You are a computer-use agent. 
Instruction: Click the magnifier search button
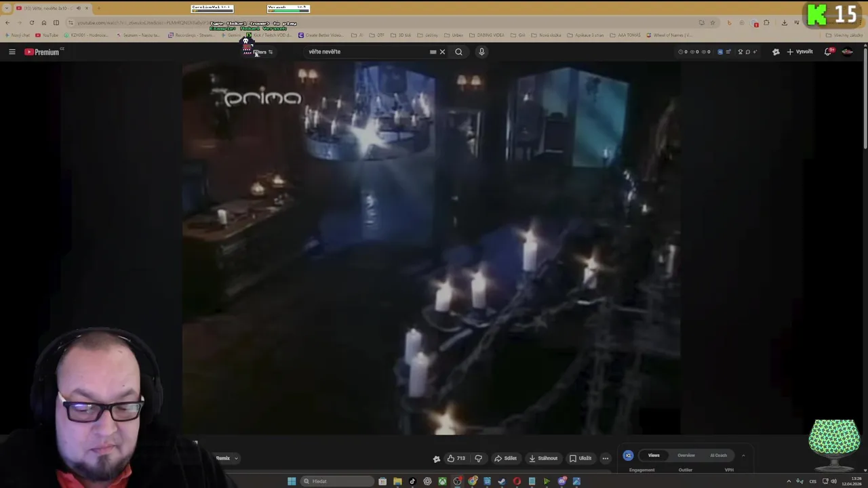(x=458, y=52)
